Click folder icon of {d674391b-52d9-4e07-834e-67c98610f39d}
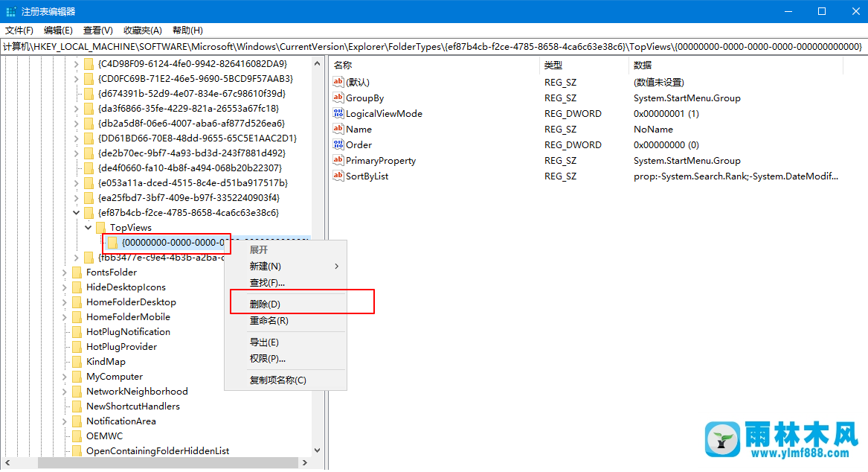The width and height of the screenshot is (868, 472). [89, 94]
